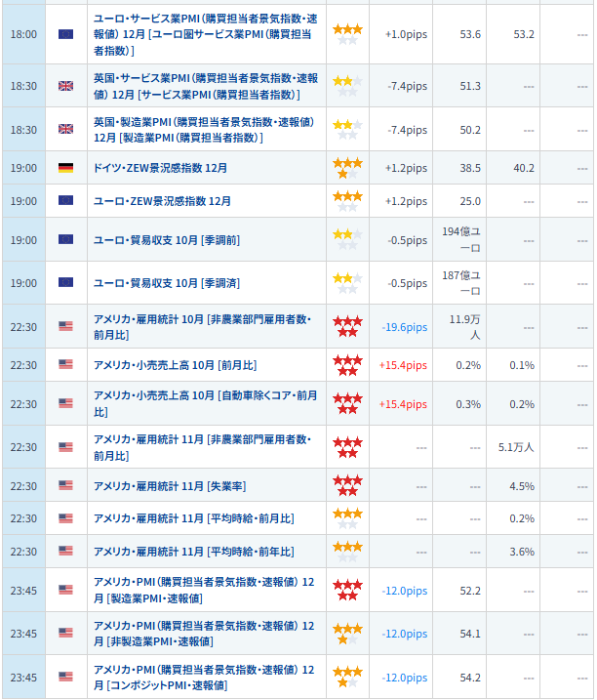The image size is (597, 700).
Task: Open the ユーロ・サービス業PMI 12月 indicator link
Action: [204, 34]
